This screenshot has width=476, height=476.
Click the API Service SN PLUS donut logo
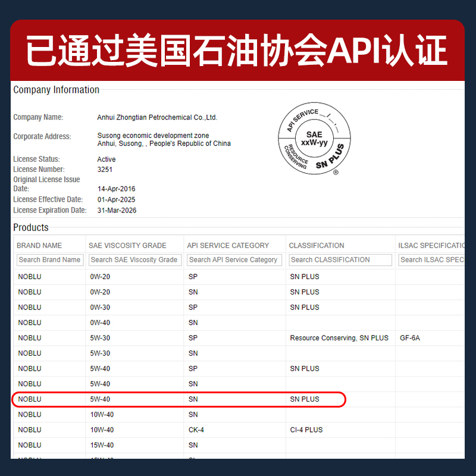[315, 139]
